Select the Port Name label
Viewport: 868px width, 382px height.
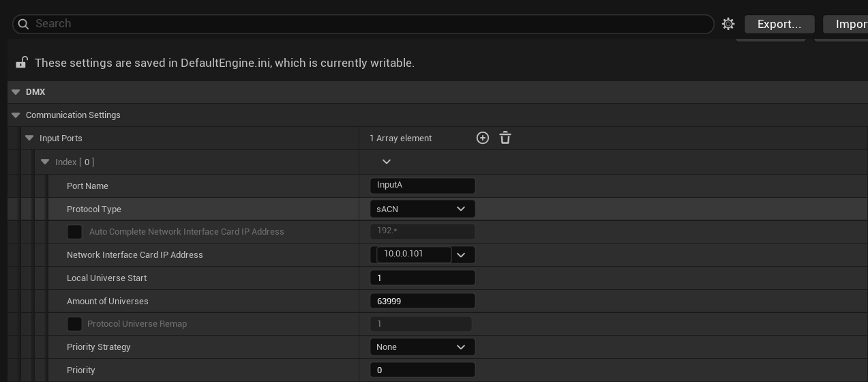click(87, 186)
